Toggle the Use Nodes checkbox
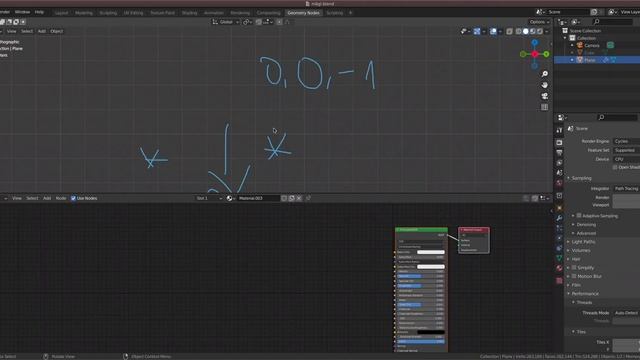 [x=73, y=198]
